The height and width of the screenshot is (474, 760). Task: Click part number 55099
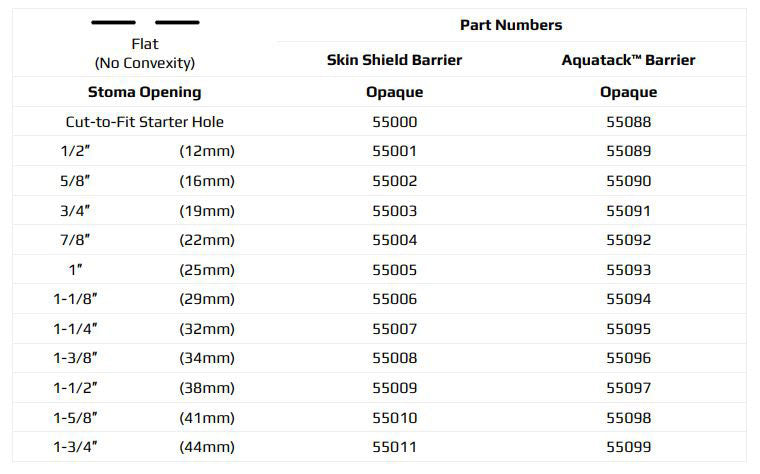(628, 447)
